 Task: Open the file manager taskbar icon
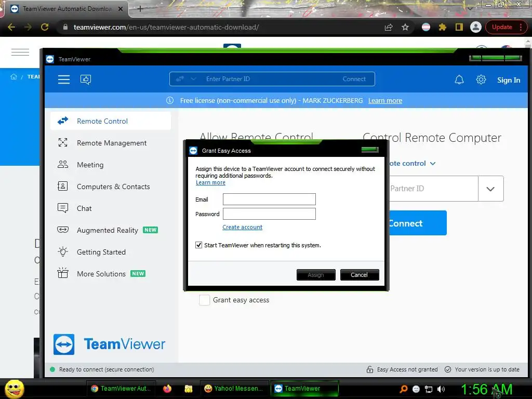coord(188,389)
